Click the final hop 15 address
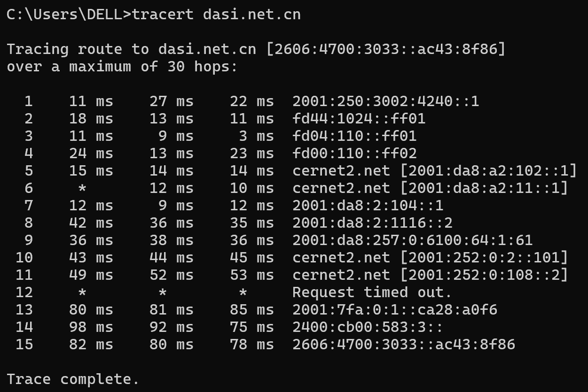Screen dimensions: 588x392 point(403,345)
